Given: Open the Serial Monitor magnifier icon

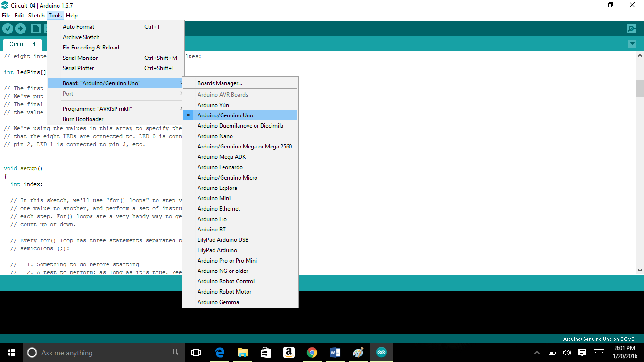Looking at the screenshot, I should click(x=631, y=28).
